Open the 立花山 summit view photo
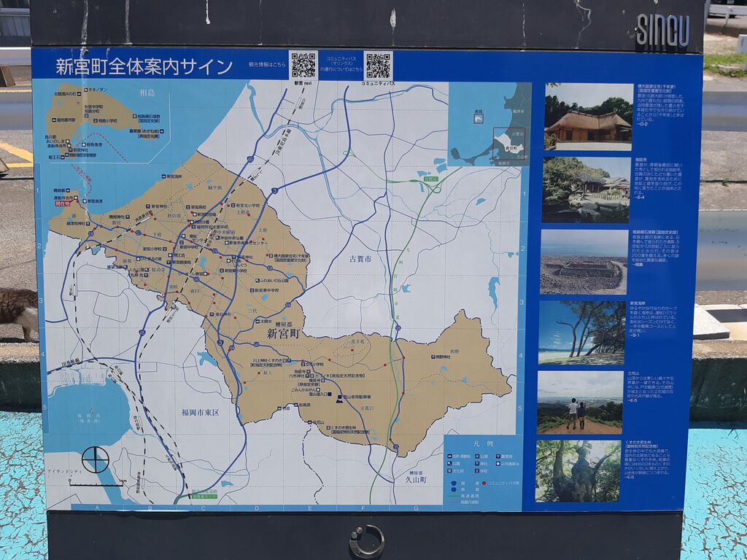 pyautogui.click(x=580, y=402)
